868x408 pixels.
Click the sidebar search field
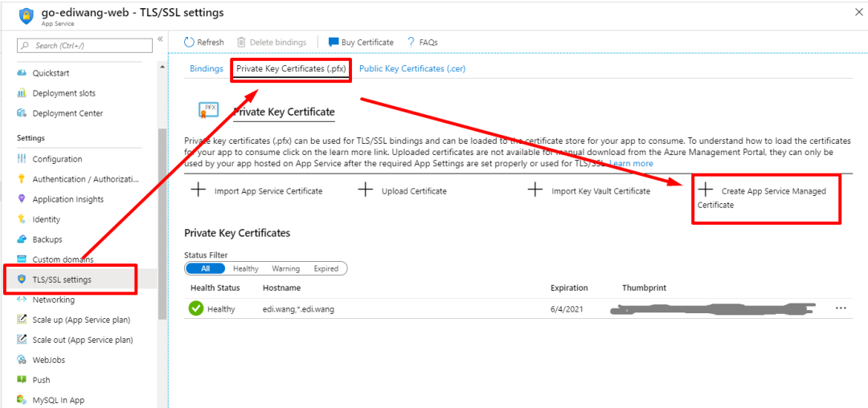coord(84,46)
